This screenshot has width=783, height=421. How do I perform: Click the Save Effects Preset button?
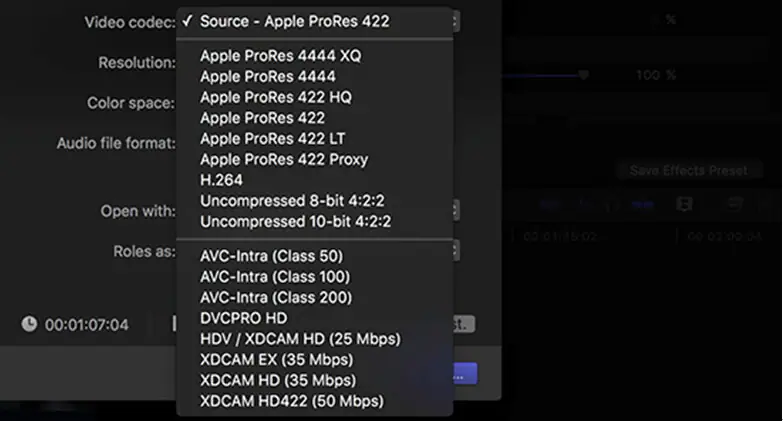[689, 170]
